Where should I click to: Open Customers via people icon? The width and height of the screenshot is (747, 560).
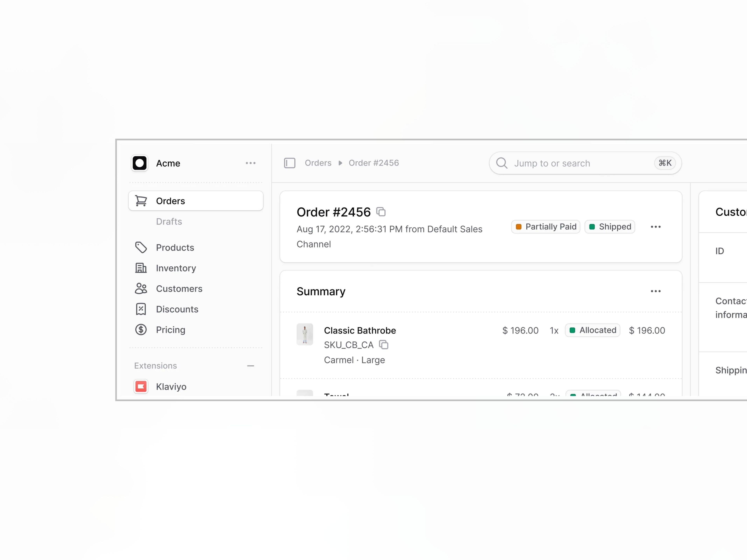(141, 289)
